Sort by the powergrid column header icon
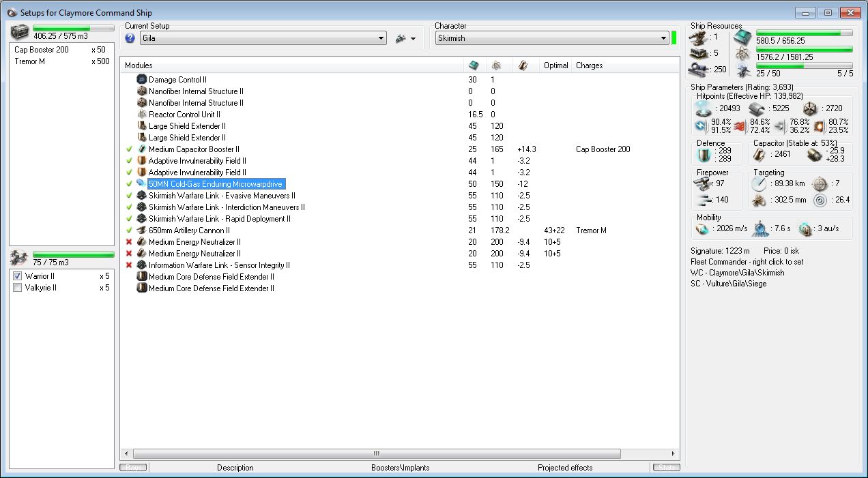 [496, 65]
